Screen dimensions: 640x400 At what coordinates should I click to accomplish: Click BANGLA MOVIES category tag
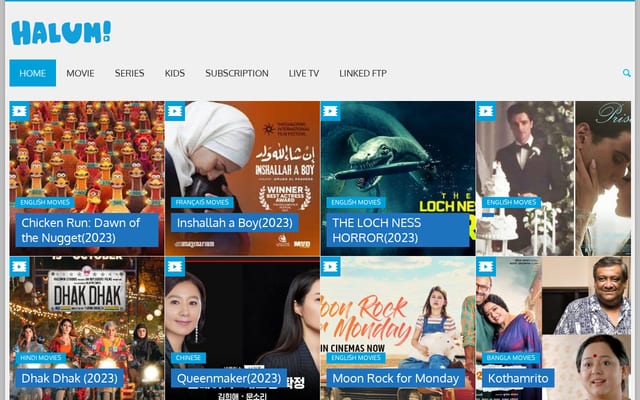tap(511, 358)
